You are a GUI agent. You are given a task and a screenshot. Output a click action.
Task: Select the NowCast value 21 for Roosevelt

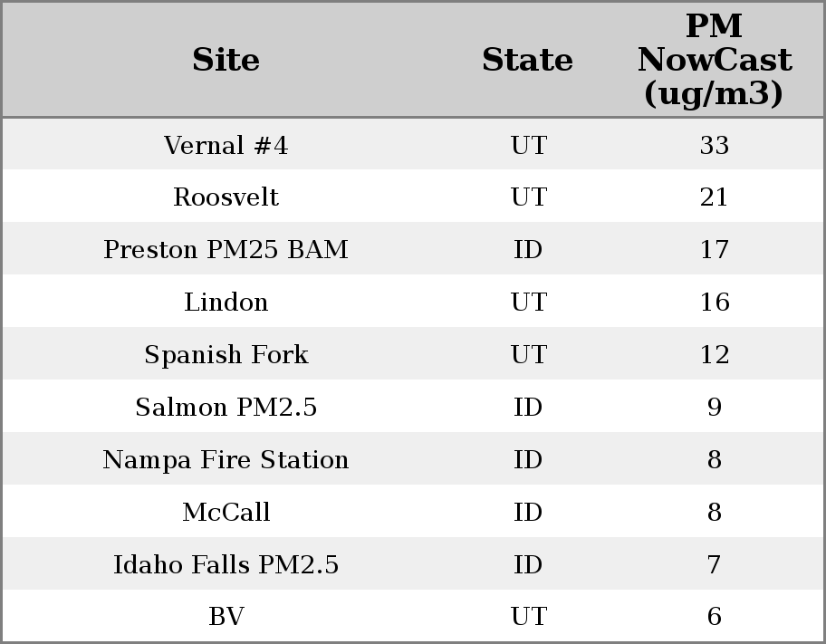(714, 197)
